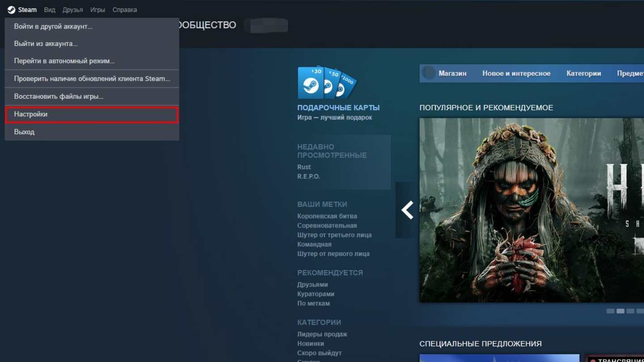
Task: Select the Командная tag
Action: point(314,244)
